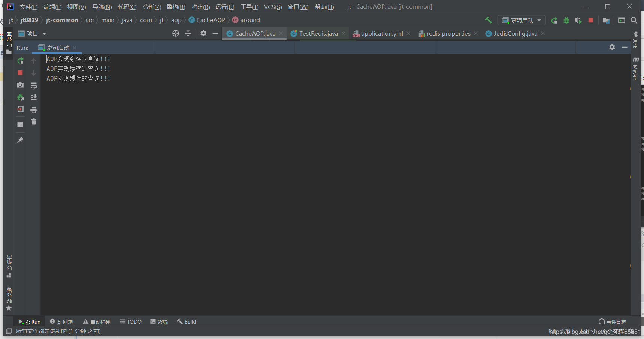Viewport: 644px width, 339px height.
Task: Open the 6: 问题 tool window
Action: [61, 321]
